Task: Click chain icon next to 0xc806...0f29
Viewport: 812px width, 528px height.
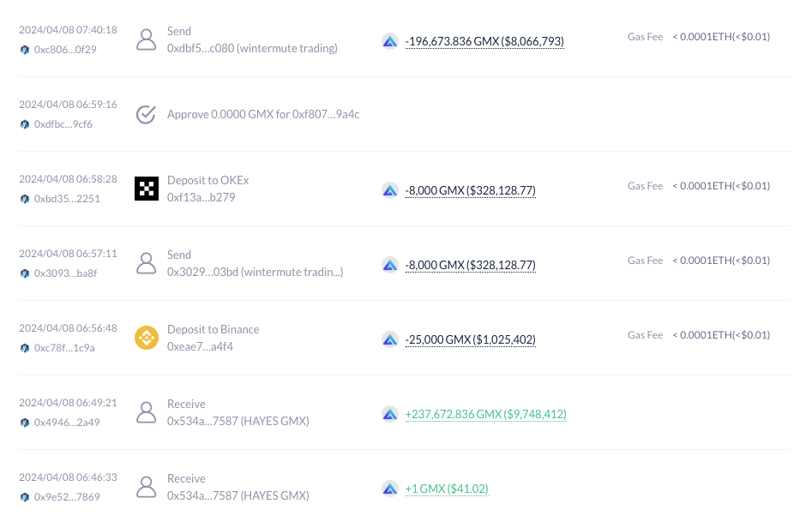Action: point(24,50)
